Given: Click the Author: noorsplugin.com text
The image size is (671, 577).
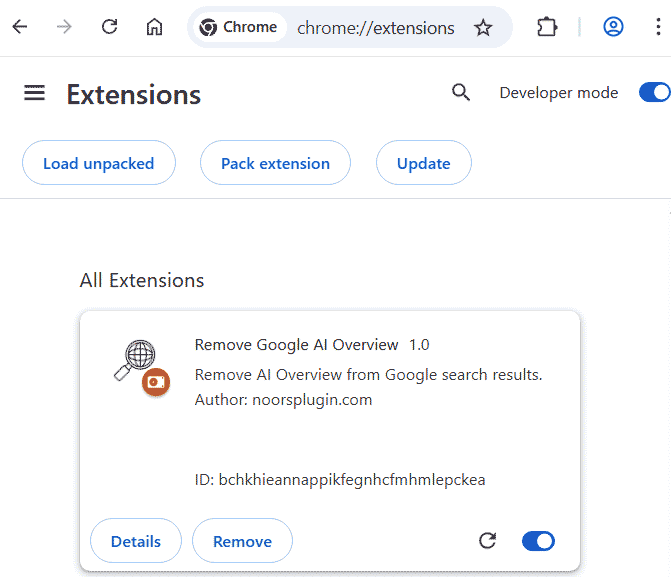Looking at the screenshot, I should pos(283,400).
